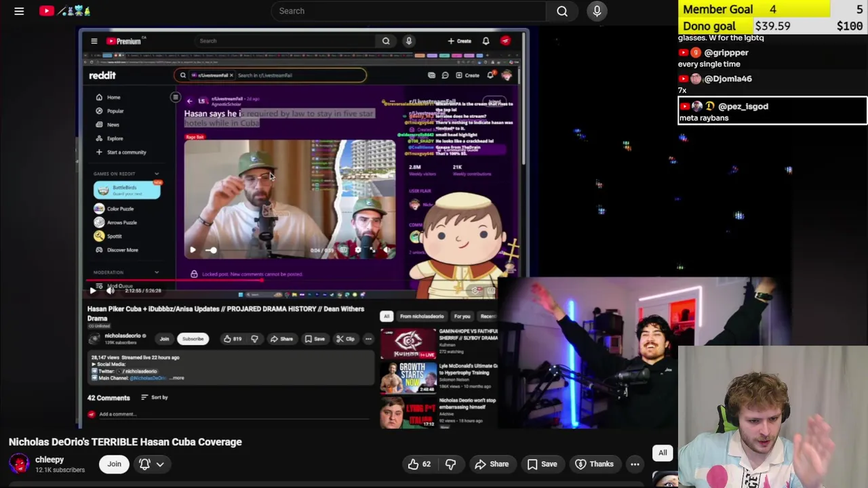Click the inner YouTube microphone icon
Viewport: 868px width, 488px height.
[x=409, y=41]
